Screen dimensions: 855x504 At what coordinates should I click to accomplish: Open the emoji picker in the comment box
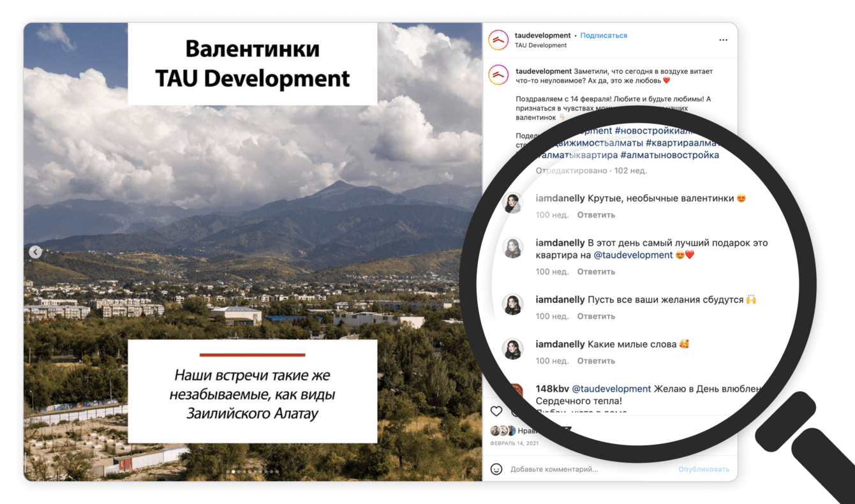(x=496, y=469)
